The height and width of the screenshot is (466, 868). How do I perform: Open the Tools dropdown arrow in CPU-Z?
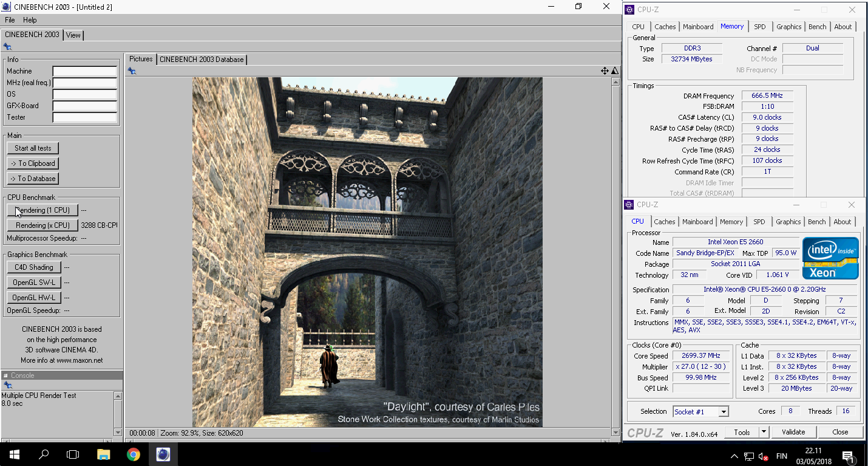click(x=764, y=432)
